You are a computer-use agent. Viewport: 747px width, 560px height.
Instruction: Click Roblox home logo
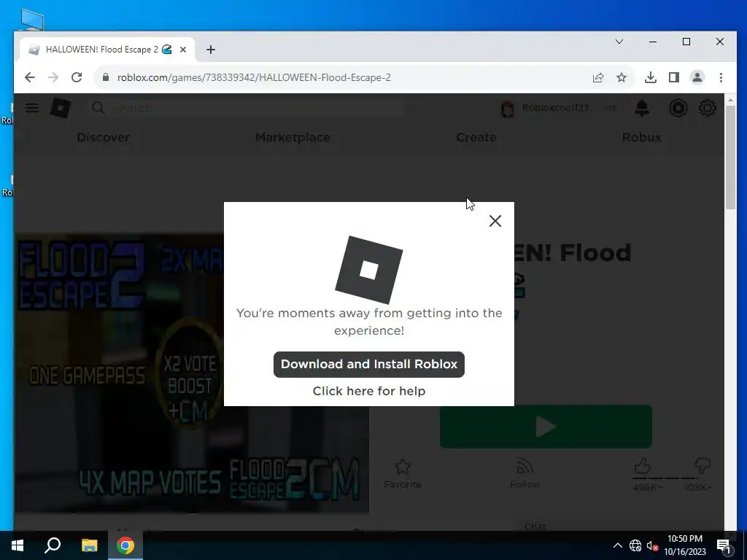pos(61,109)
